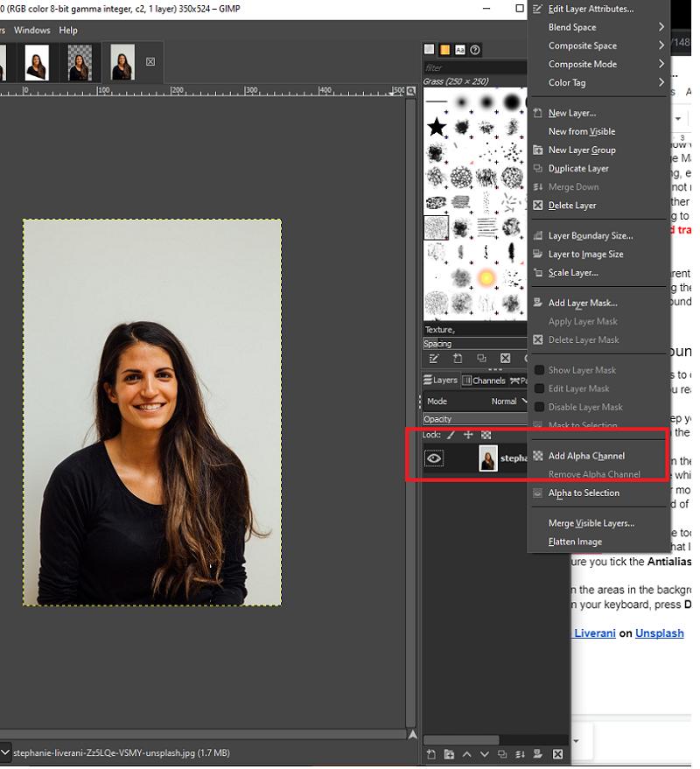Open the Fonts tab icon labeled Aa

460,50
